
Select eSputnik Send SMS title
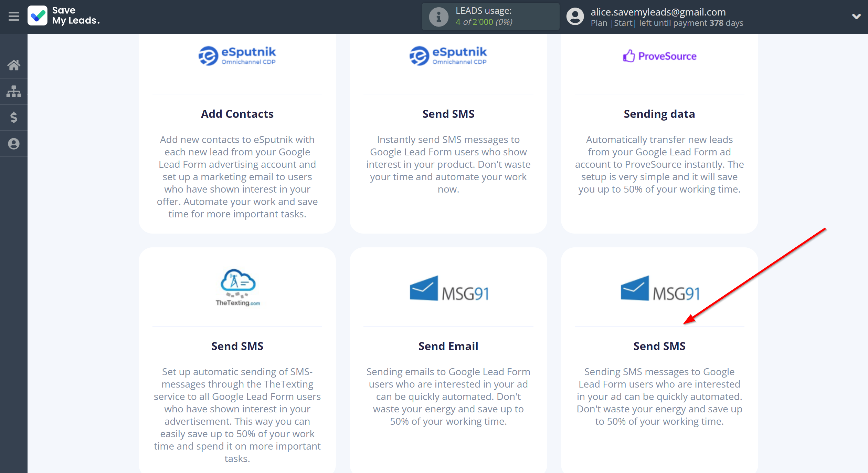[x=448, y=114]
